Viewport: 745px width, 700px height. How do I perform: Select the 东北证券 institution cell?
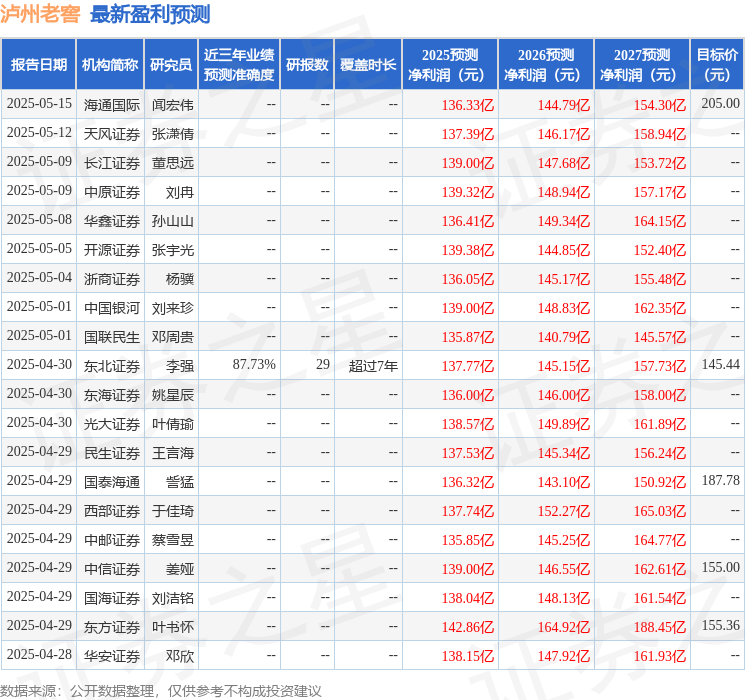coord(112,366)
